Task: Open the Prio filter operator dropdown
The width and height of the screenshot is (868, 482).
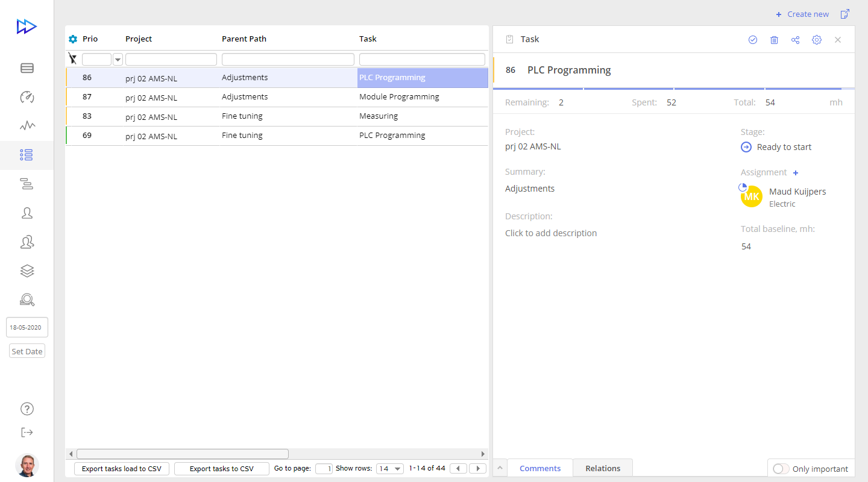Action: click(118, 59)
